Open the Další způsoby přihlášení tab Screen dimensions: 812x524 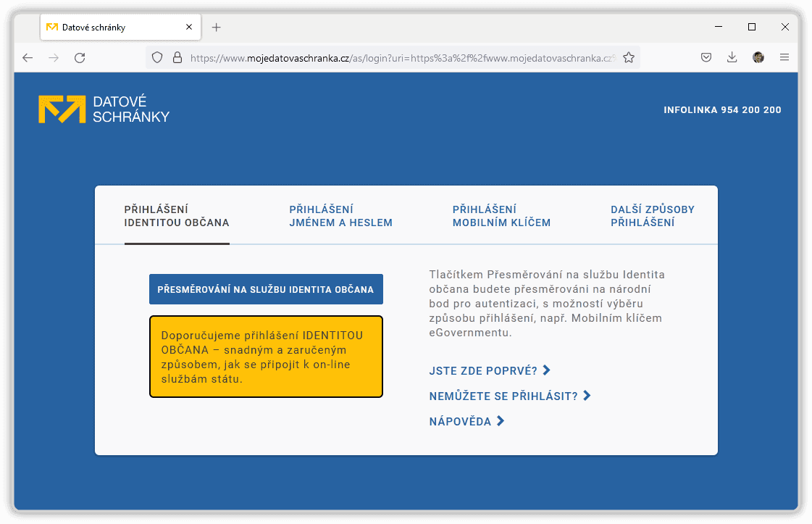(653, 216)
